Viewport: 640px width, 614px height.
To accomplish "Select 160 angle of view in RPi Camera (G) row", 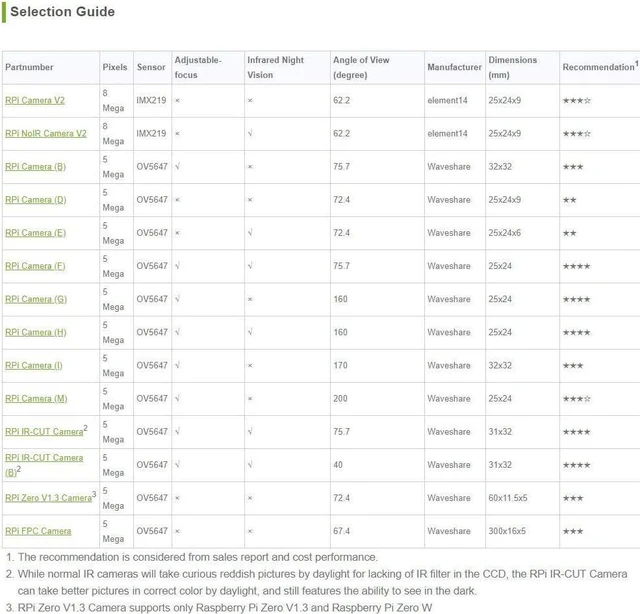I will [x=340, y=299].
